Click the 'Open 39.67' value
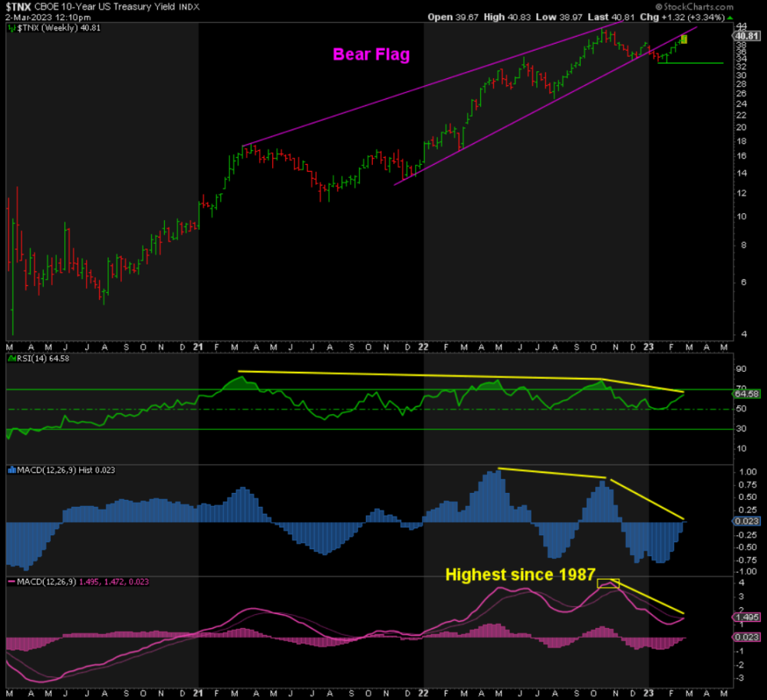Image resolution: width=767 pixels, height=700 pixels. [453, 18]
